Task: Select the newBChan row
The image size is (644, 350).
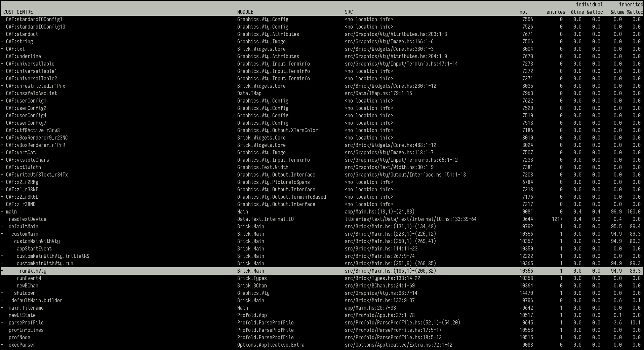Action: click(x=28, y=286)
